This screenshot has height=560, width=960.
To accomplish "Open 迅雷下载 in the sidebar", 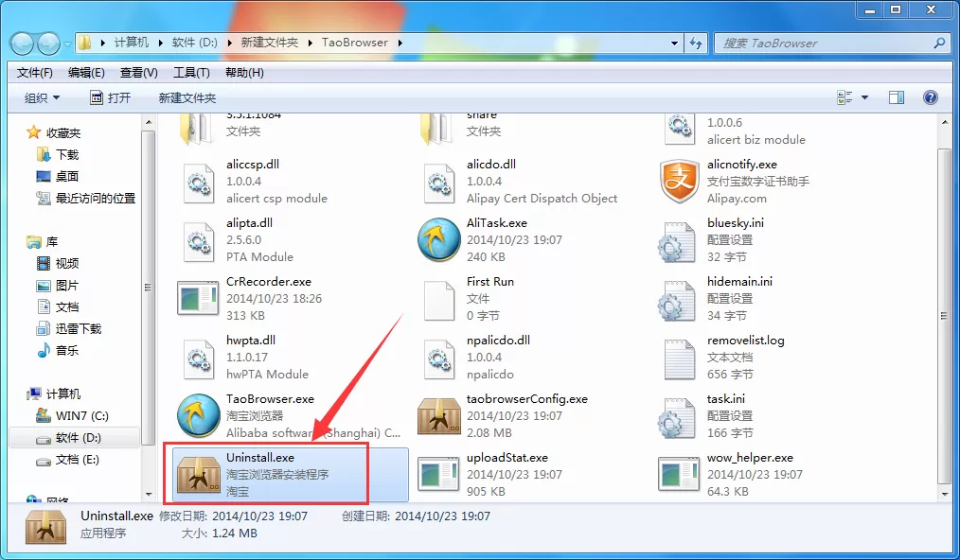I will (x=79, y=328).
